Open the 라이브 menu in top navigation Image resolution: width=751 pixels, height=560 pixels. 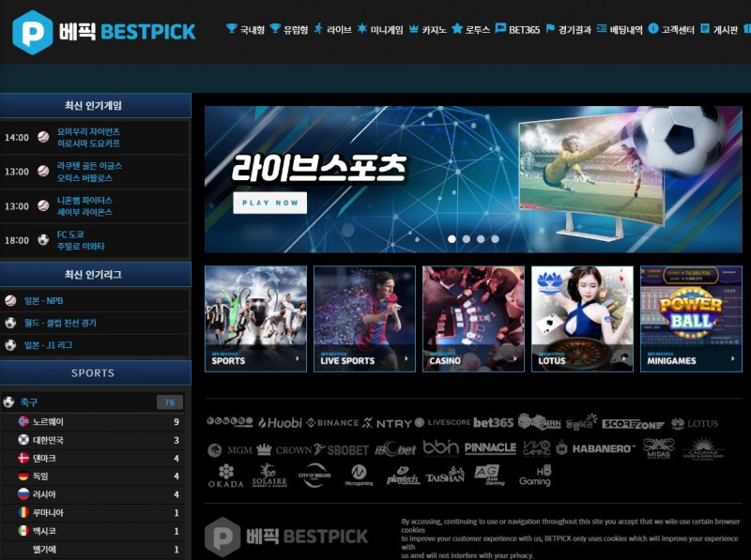(x=332, y=30)
